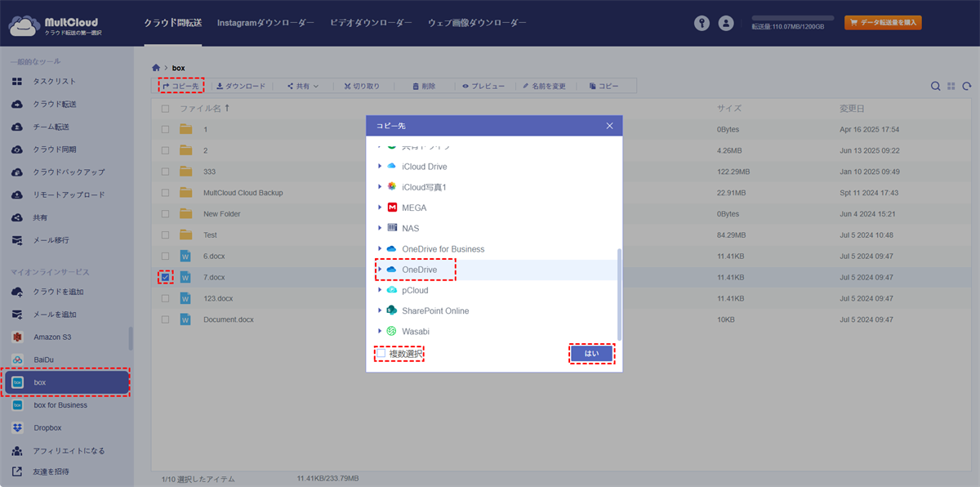Expand OneDrive for Business node
The height and width of the screenshot is (487, 980).
pyautogui.click(x=380, y=248)
